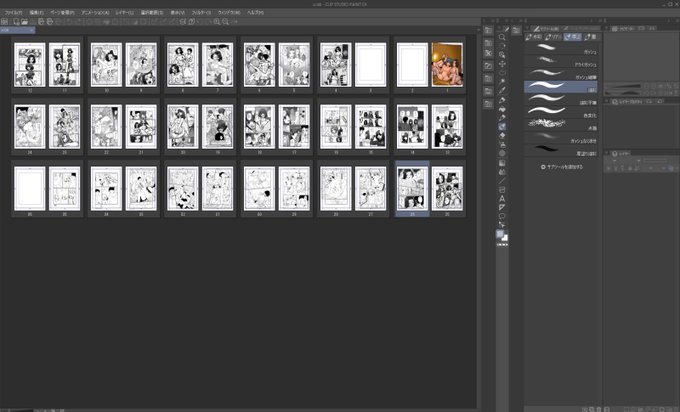Select the blank page 36 thumbnail
This screenshot has height=412, width=680.
(x=29, y=189)
